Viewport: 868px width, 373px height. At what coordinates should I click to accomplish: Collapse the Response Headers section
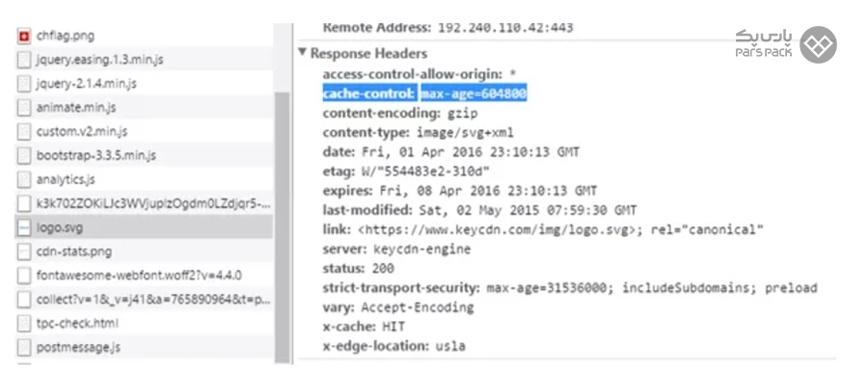(x=302, y=53)
